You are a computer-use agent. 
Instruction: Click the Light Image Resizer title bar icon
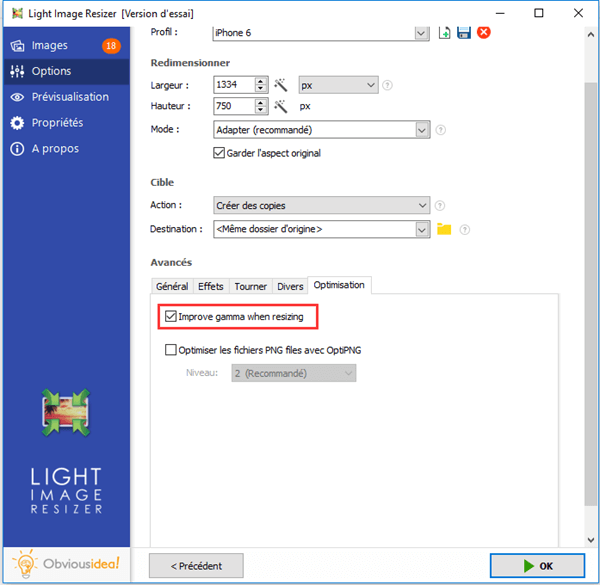pos(17,14)
